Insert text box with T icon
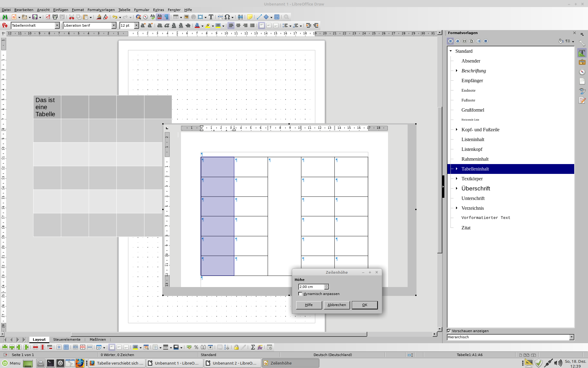This screenshot has width=588, height=368. tap(211, 17)
